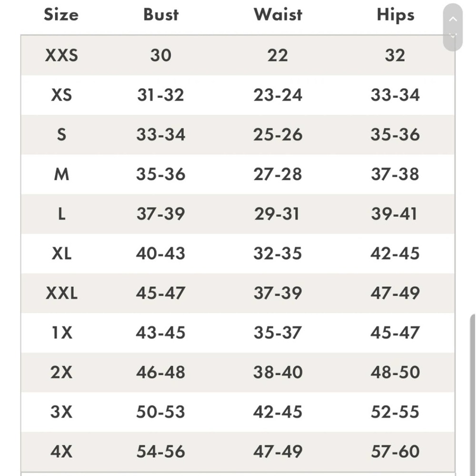Click the XXS size row label
476x476 pixels.
pos(61,55)
